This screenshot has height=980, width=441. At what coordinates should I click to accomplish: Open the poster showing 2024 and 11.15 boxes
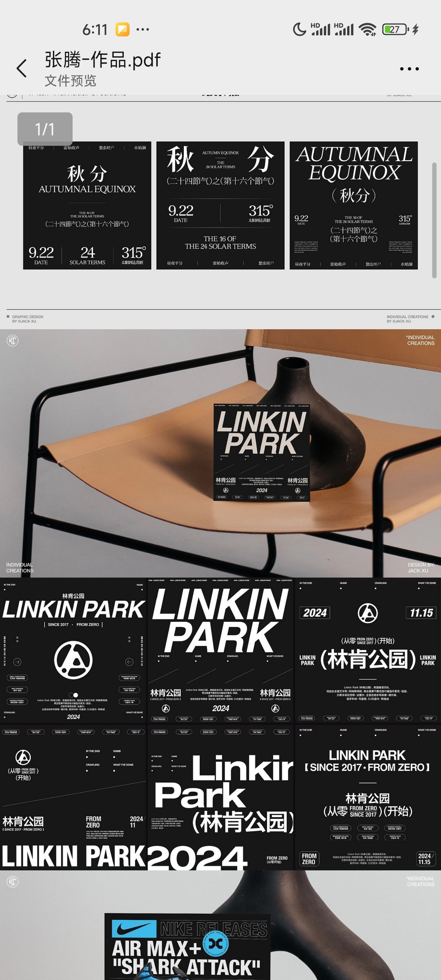click(x=368, y=650)
